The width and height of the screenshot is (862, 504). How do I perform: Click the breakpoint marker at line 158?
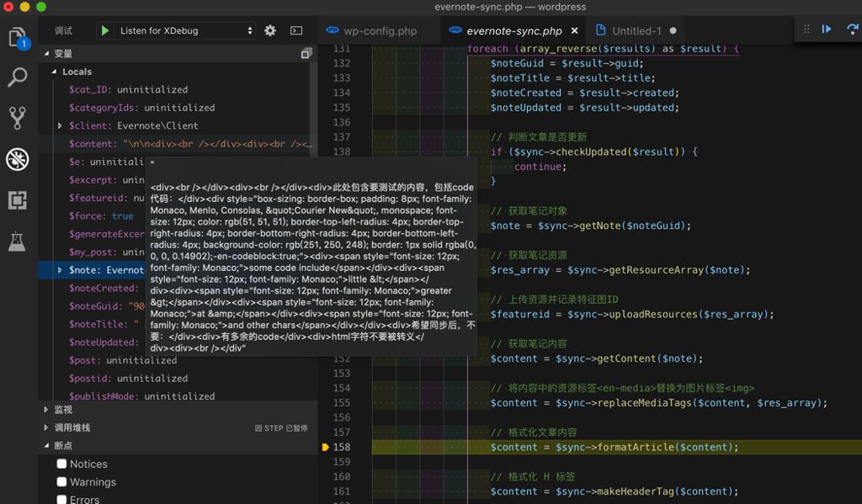pos(326,448)
